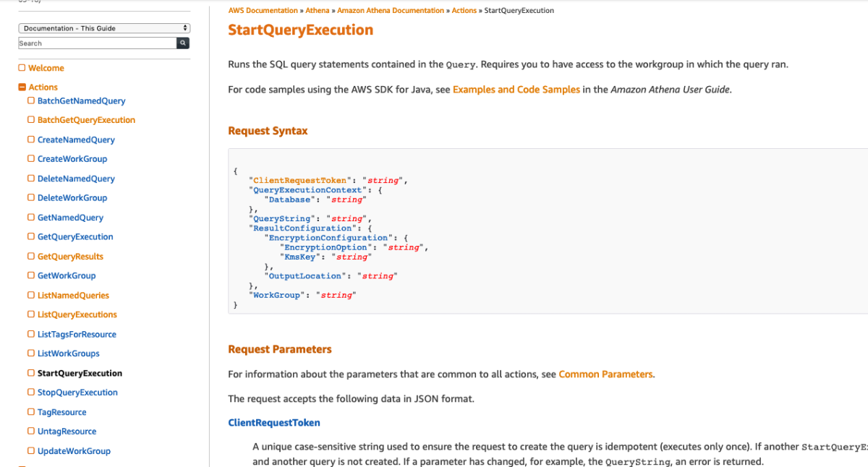The height and width of the screenshot is (467, 868).
Task: Click the square icon beside GetQueryResults
Action: pyautogui.click(x=31, y=256)
